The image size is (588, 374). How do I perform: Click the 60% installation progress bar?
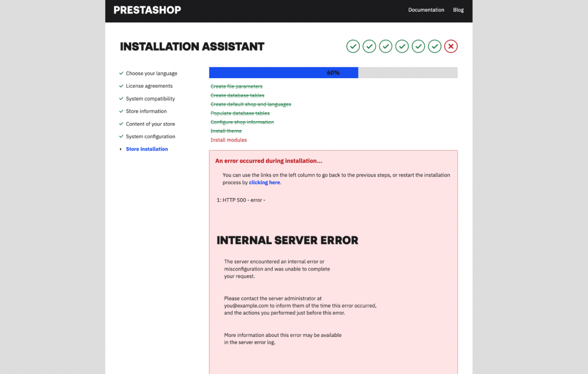pos(333,72)
